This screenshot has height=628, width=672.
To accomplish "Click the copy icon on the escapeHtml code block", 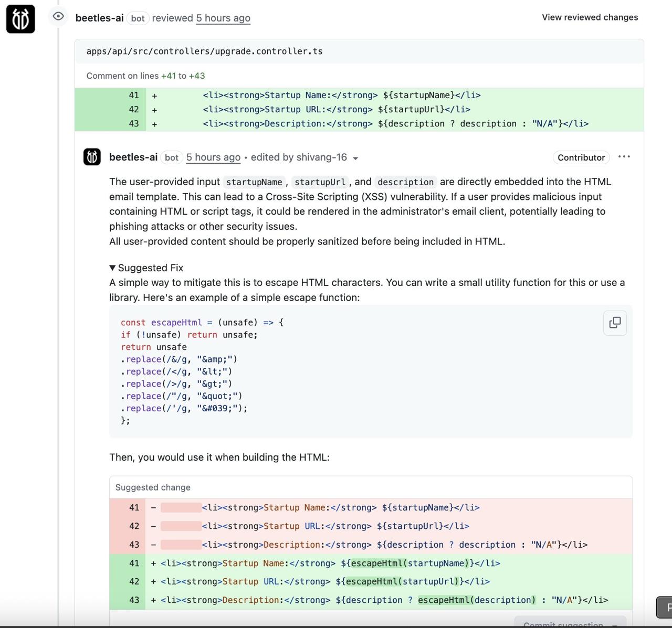I will [x=614, y=323].
